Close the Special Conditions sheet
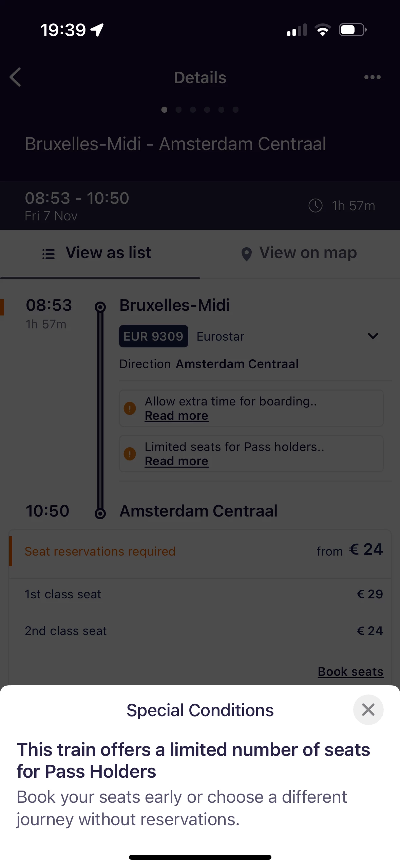This screenshot has height=868, width=400. coord(368,709)
